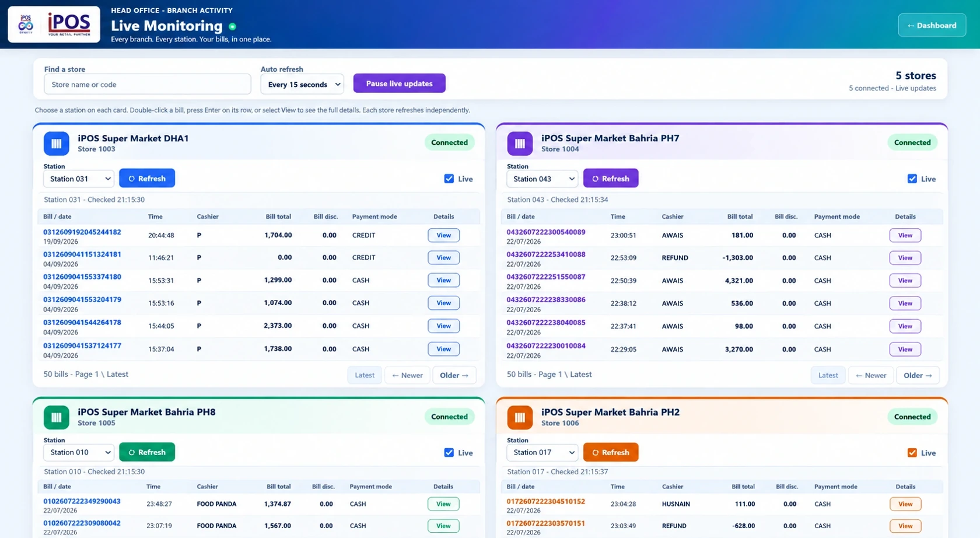Click the Bahria PH8 store barcode icon

[57, 417]
